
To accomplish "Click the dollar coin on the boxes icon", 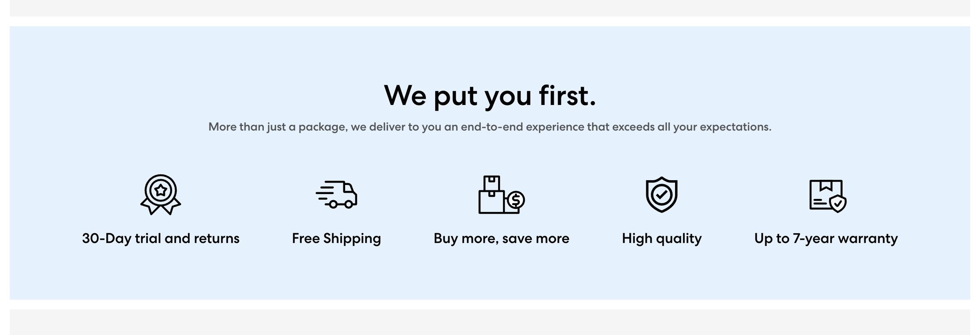I will [x=516, y=200].
